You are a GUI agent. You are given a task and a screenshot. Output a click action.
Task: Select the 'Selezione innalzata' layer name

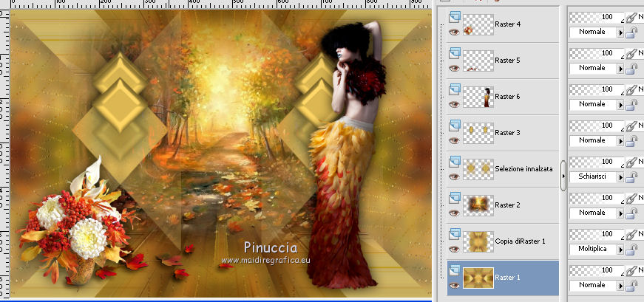click(523, 168)
